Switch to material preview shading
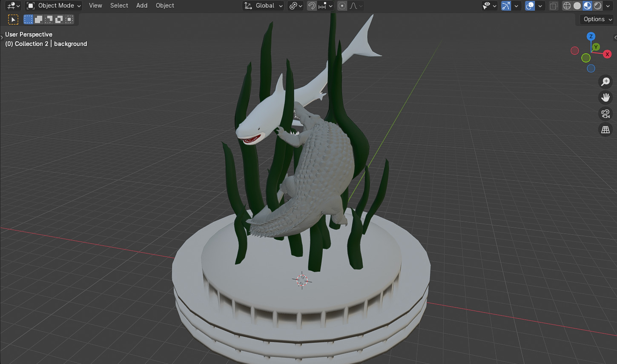Viewport: 617px width, 364px height. point(587,6)
